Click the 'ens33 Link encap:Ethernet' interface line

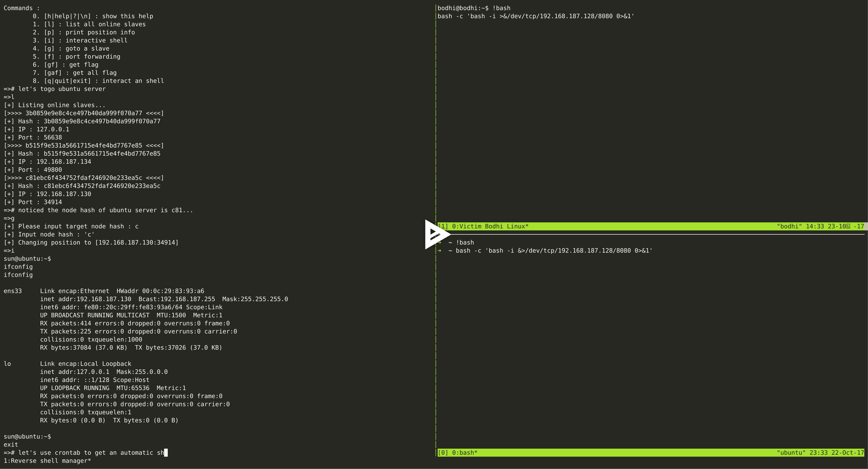click(104, 291)
